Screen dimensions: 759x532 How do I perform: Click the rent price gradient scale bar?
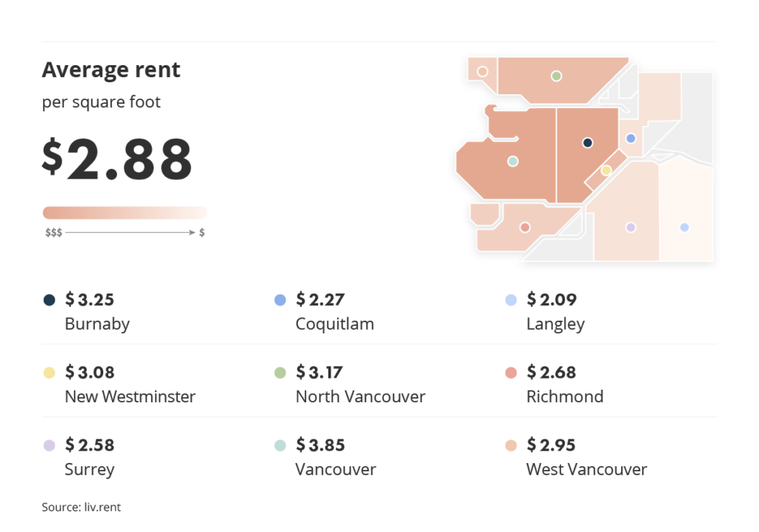coord(125,213)
